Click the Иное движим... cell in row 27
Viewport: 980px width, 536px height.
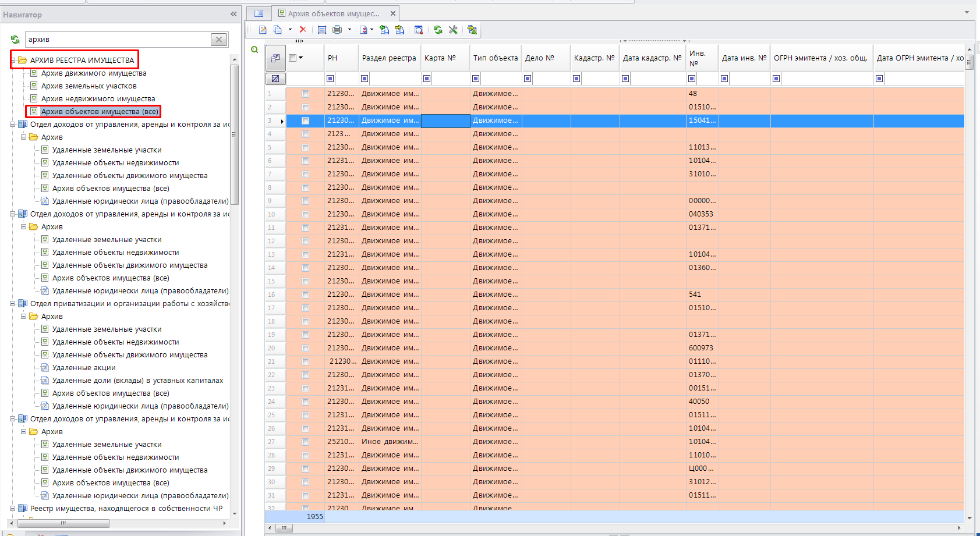pos(390,442)
